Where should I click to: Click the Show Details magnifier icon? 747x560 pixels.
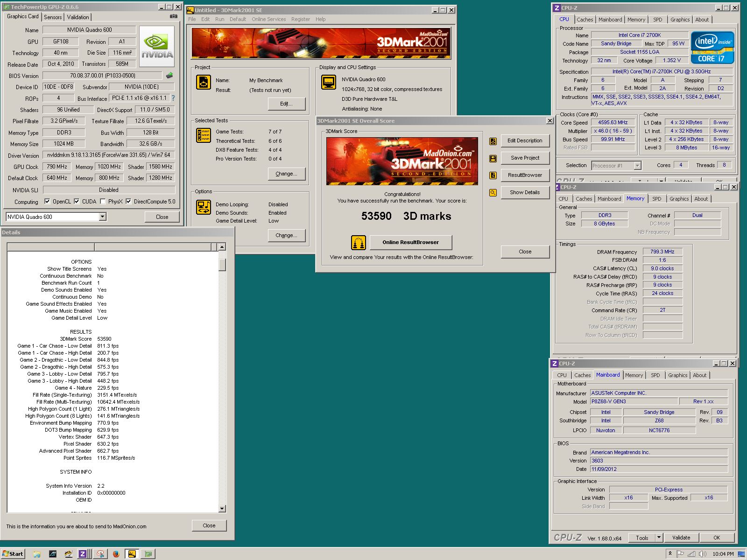(x=493, y=192)
